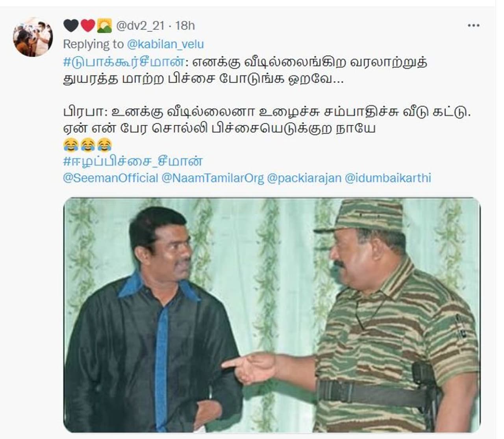Visit the @packiarajan mention
504x439 pixels.
pos(304,178)
